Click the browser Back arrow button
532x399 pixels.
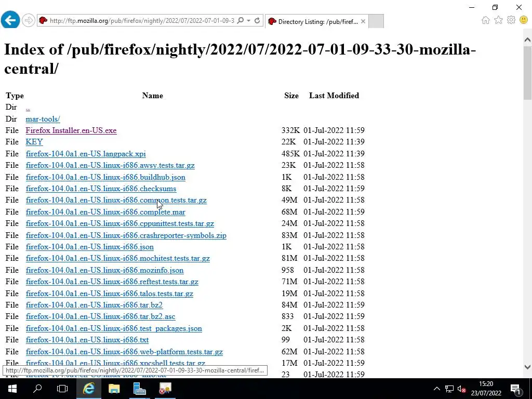point(10,20)
